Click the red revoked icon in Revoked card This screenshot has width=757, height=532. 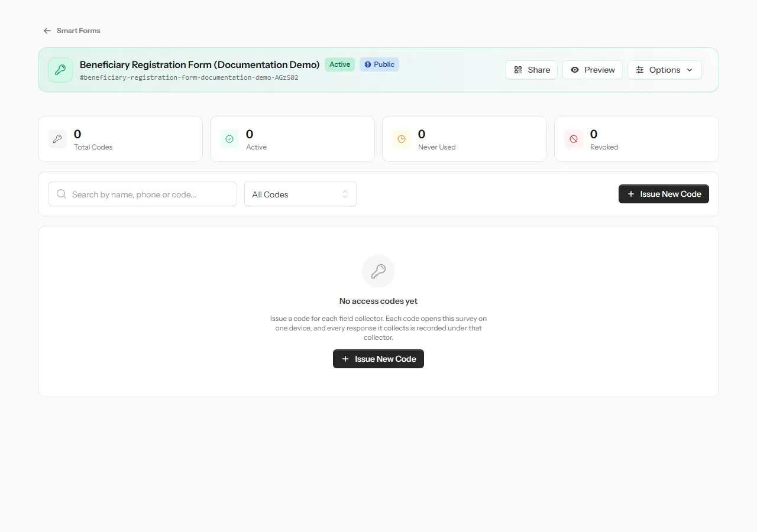(574, 139)
